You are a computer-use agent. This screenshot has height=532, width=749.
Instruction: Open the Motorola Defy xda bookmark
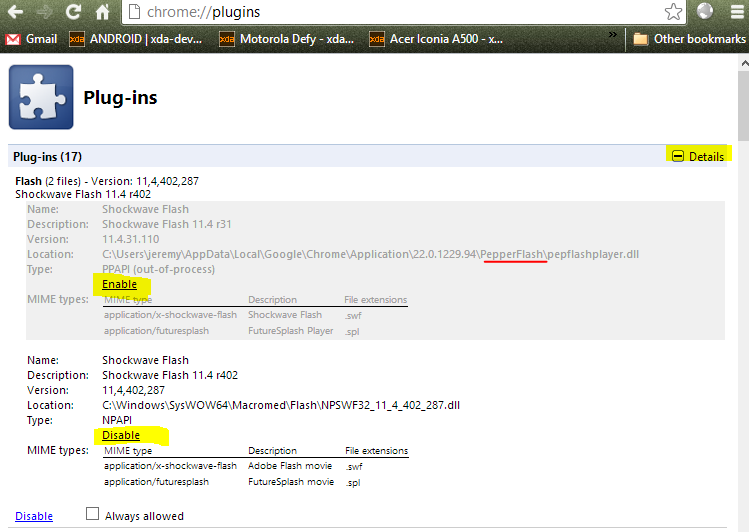tap(286, 39)
